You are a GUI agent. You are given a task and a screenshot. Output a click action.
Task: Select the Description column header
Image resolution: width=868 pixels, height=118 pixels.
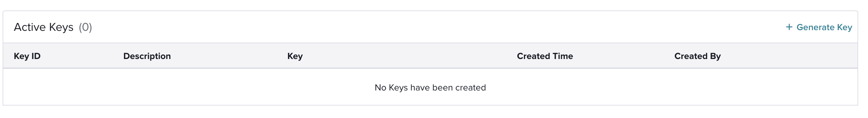[147, 56]
